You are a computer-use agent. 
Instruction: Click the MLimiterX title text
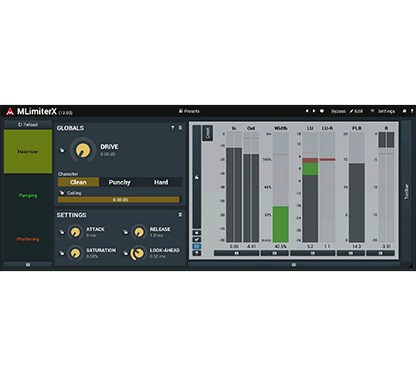coord(37,111)
